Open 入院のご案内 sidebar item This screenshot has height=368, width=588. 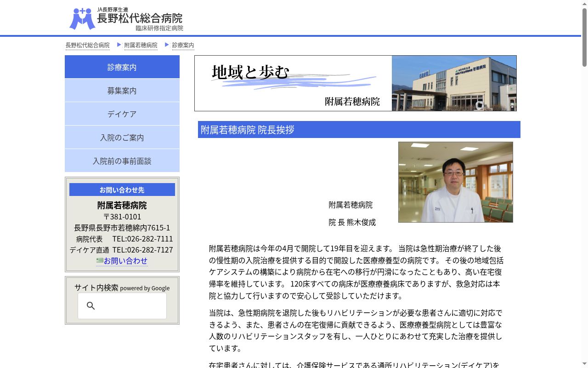coord(122,138)
